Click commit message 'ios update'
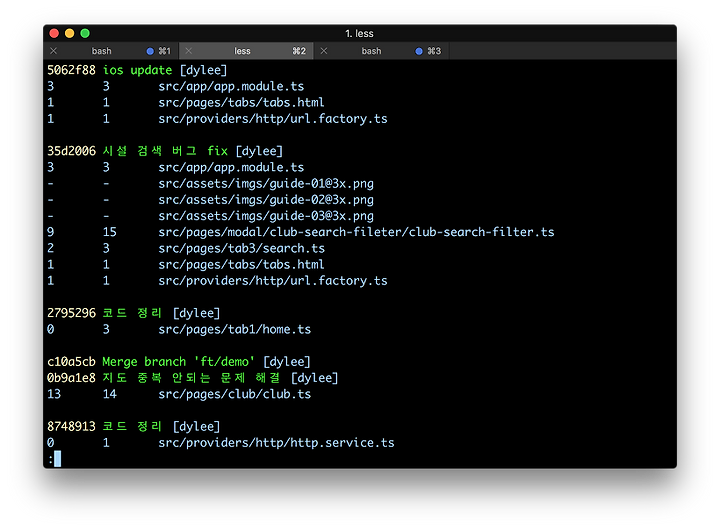The width and height of the screenshot is (720, 530). click(137, 70)
